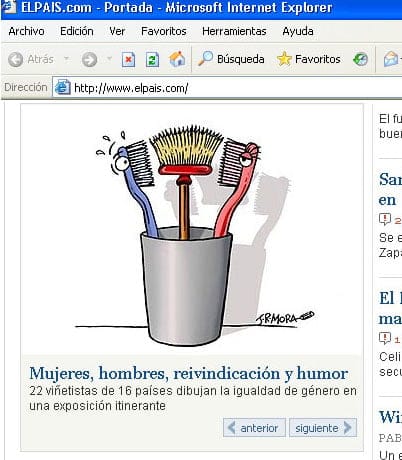Click the history globe icon in the toolbar
The height and width of the screenshot is (460, 402).
360,60
